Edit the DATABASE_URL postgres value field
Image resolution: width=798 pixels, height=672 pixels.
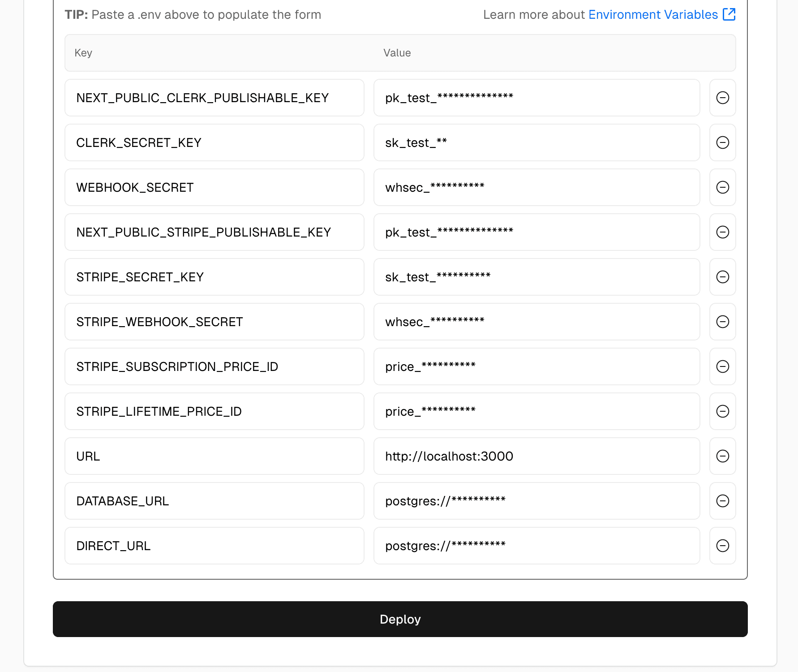pyautogui.click(x=536, y=501)
